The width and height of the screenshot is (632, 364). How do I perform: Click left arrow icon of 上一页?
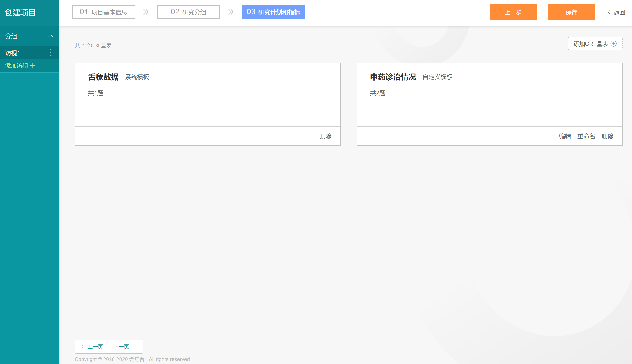83,347
